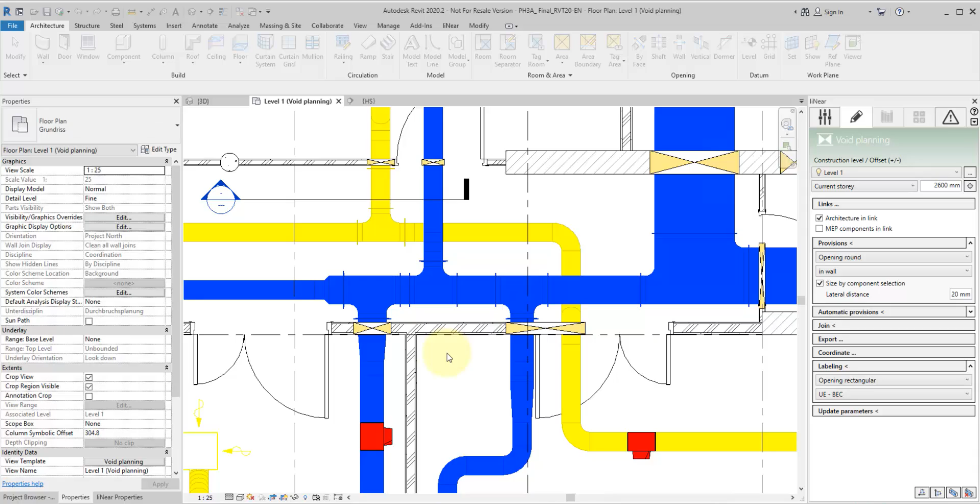This screenshot has width=980, height=504.
Task: Toggle Size by component selection checkbox
Action: click(820, 283)
